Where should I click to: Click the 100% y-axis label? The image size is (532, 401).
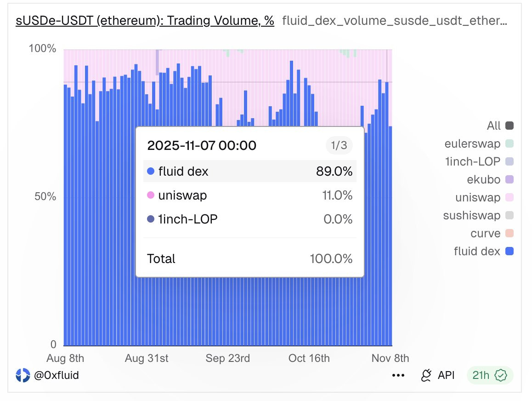tap(42, 48)
